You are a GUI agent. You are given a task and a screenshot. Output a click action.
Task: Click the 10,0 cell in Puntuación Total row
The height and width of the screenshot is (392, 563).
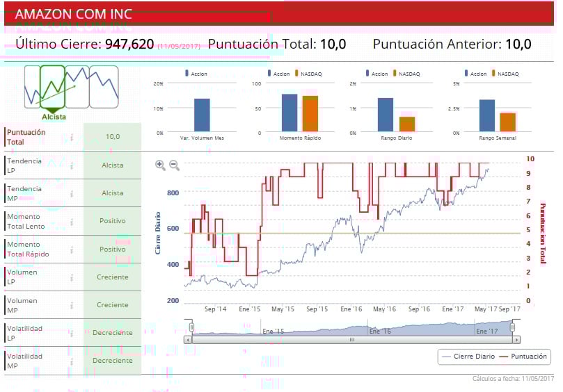[x=112, y=137]
